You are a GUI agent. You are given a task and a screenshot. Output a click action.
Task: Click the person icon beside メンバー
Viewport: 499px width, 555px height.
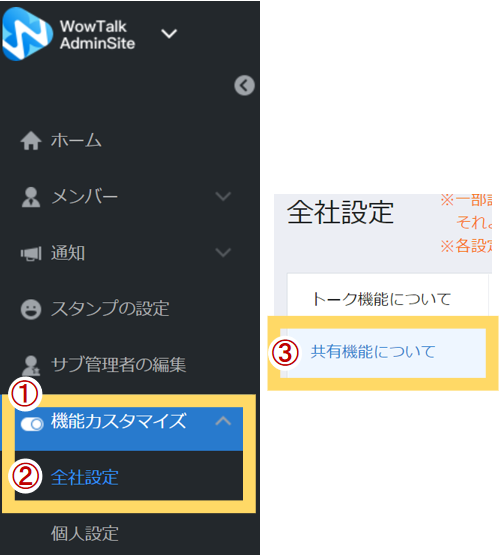pyautogui.click(x=31, y=197)
